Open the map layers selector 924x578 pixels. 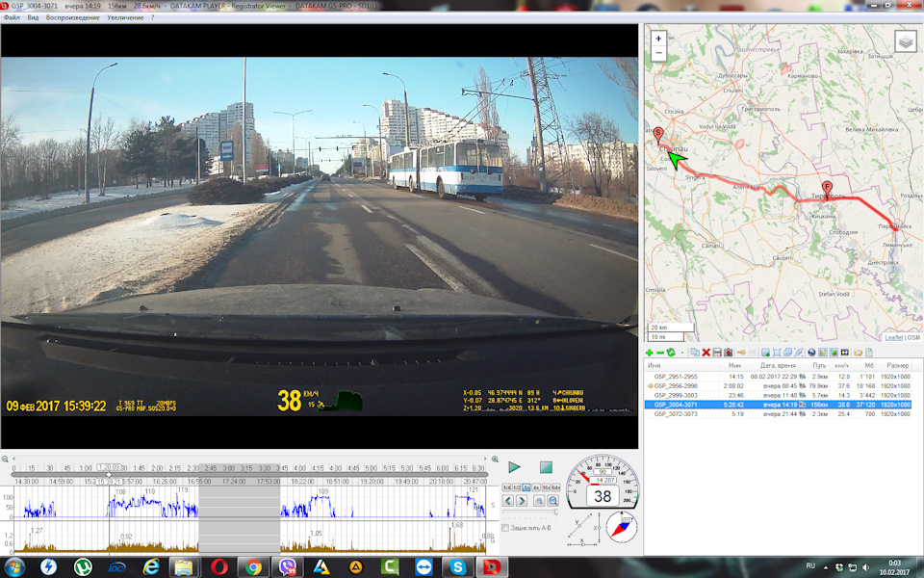[906, 41]
